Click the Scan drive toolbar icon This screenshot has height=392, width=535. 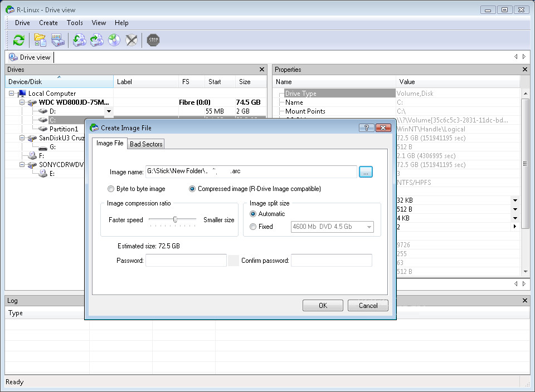(58, 40)
